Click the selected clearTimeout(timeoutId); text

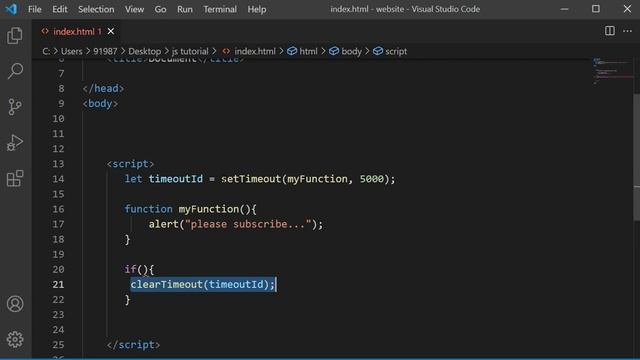click(x=202, y=284)
